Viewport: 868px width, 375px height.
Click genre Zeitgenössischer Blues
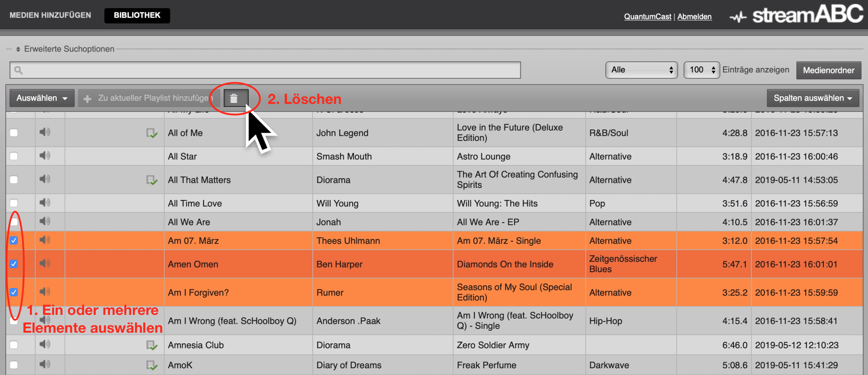pos(623,264)
